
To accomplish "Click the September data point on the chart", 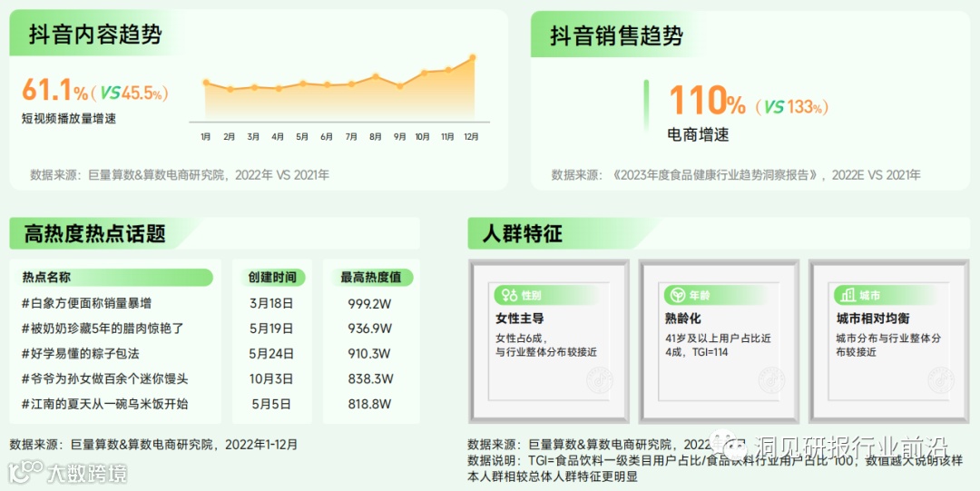I will pyautogui.click(x=400, y=86).
